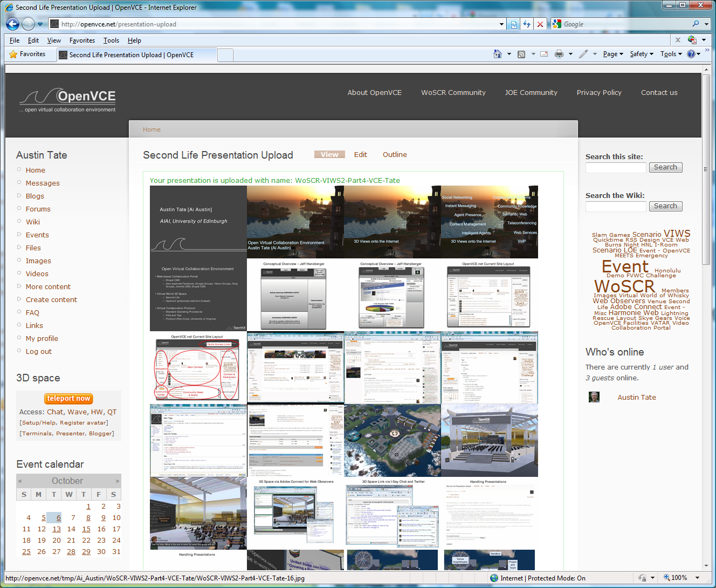Click the Austin Tate link under Who's online
The width and height of the screenshot is (716, 588).
(x=637, y=398)
